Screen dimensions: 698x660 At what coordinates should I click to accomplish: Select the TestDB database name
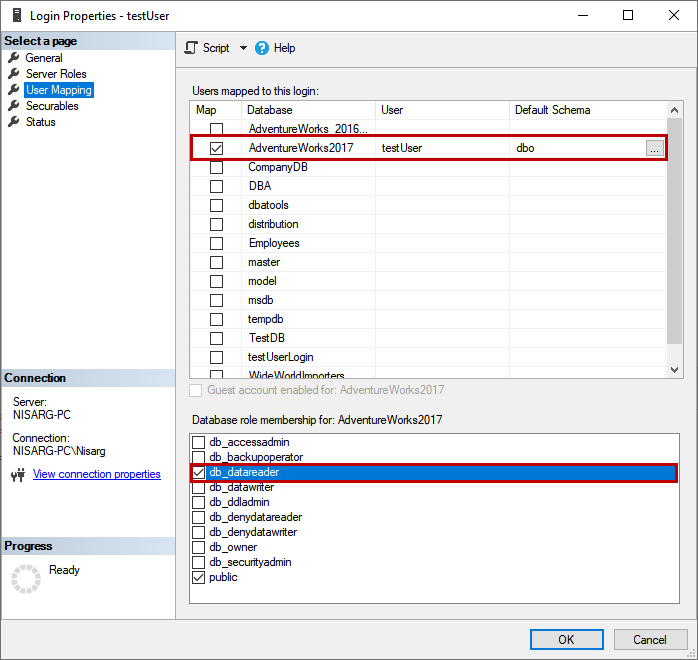267,338
